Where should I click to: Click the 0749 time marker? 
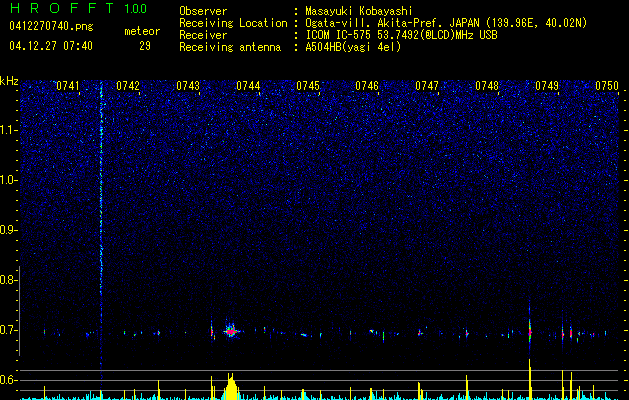(x=547, y=86)
